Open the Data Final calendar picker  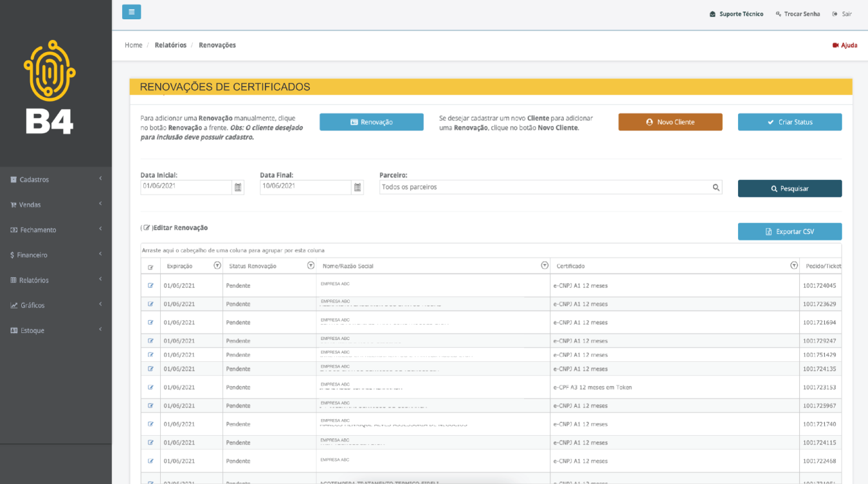click(357, 187)
